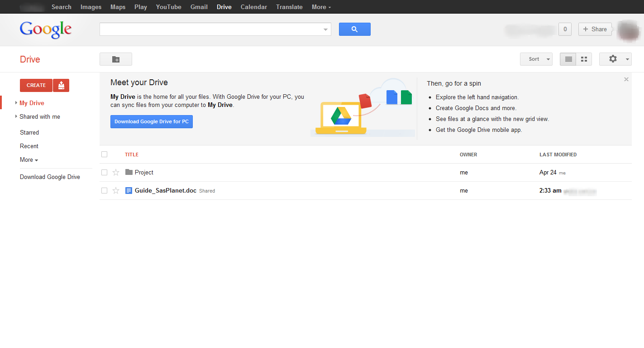Open Images in top bar

click(91, 7)
